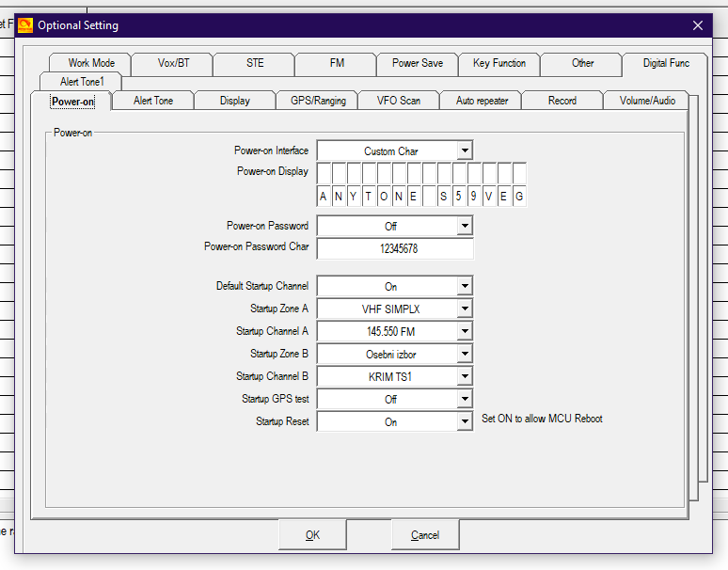This screenshot has width=728, height=570.
Task: Switch to the Work Mode tab
Action: 91,63
